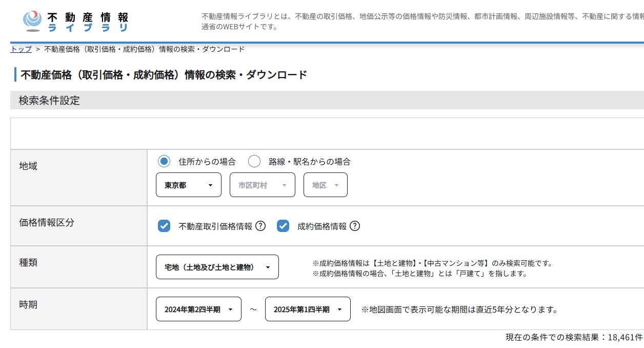Click the 不動産情報ライブラリ site title text
Image resolution: width=644 pixels, height=348 pixels.
[x=88, y=22]
